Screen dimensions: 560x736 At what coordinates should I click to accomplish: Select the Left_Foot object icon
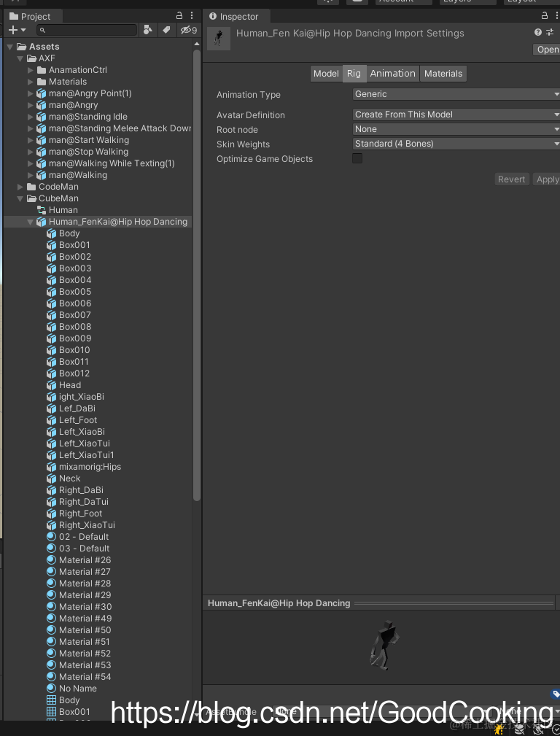pyautogui.click(x=52, y=420)
